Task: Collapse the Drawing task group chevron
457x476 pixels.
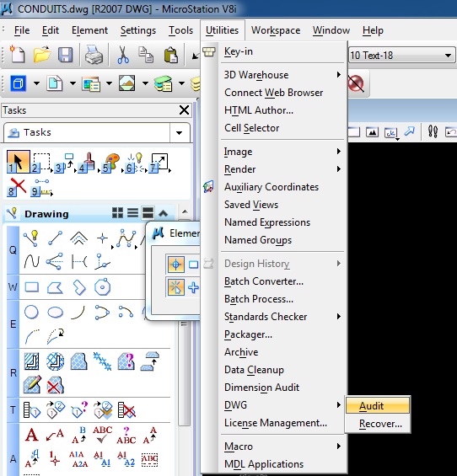Action: [164, 213]
